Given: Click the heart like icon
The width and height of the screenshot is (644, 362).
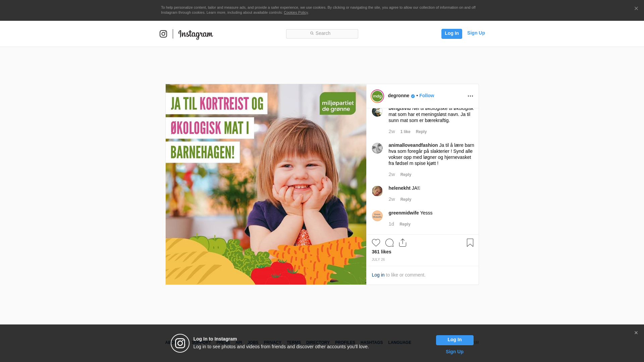Looking at the screenshot, I should [376, 243].
